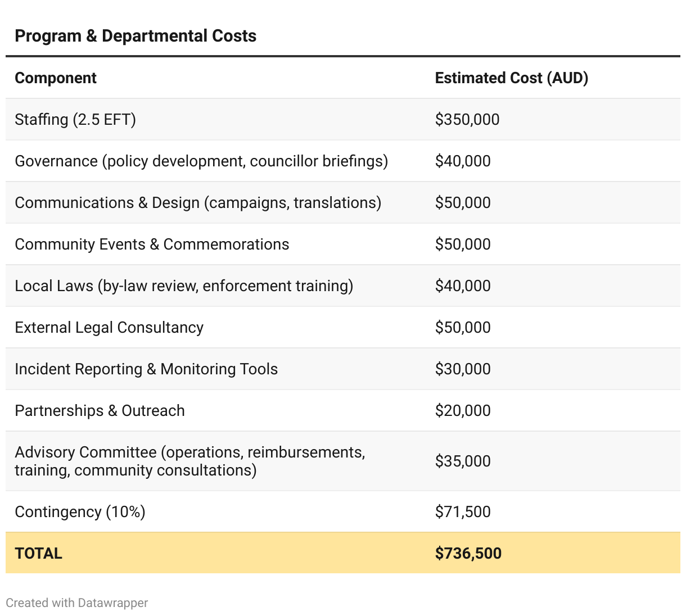The width and height of the screenshot is (686, 616).
Task: Click 'Incident Reporting & Monitoring Tools' label
Action: (146, 369)
